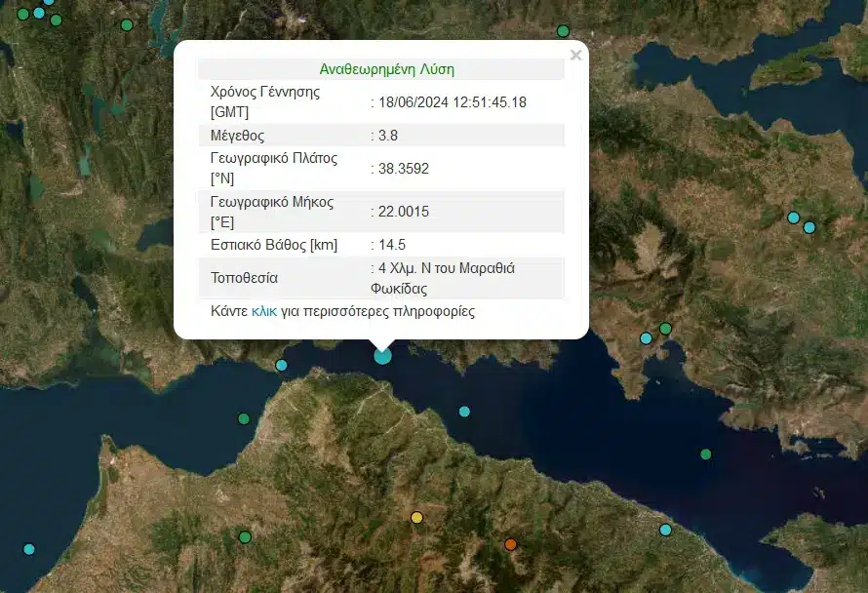Select the green marker above the popup's close button

pos(563,31)
